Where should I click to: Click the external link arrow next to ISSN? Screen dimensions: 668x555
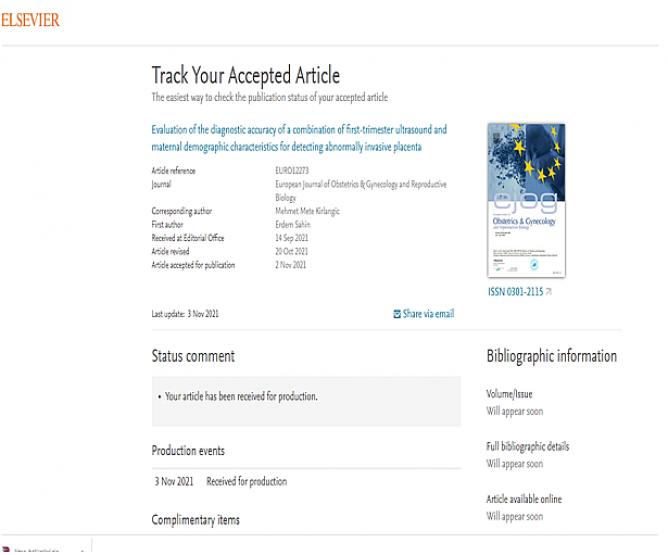coord(549,292)
